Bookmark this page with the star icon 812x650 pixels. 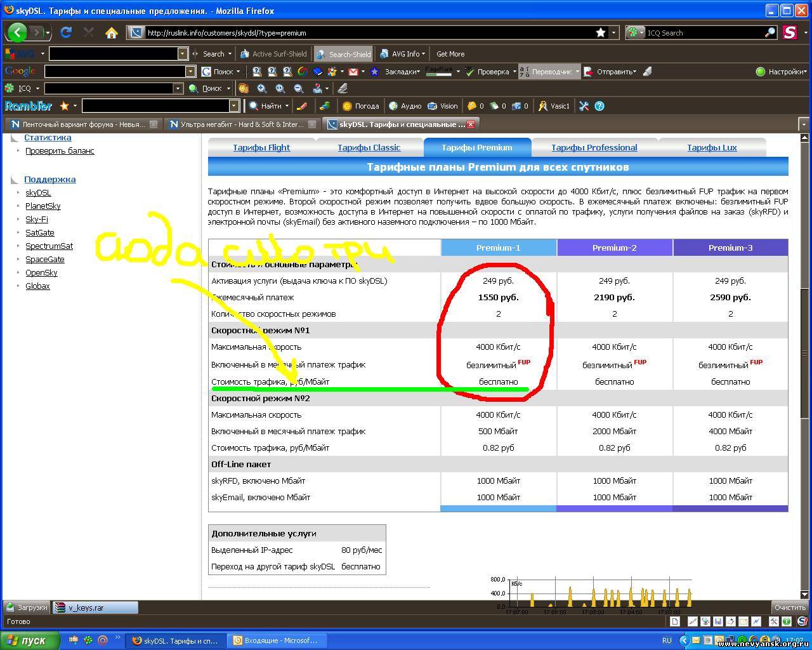(x=600, y=32)
